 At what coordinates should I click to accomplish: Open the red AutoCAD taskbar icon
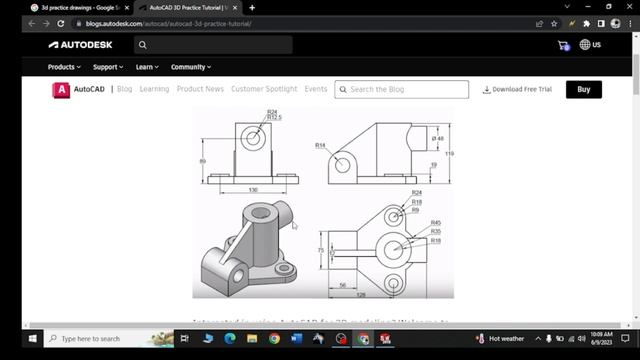click(x=385, y=338)
